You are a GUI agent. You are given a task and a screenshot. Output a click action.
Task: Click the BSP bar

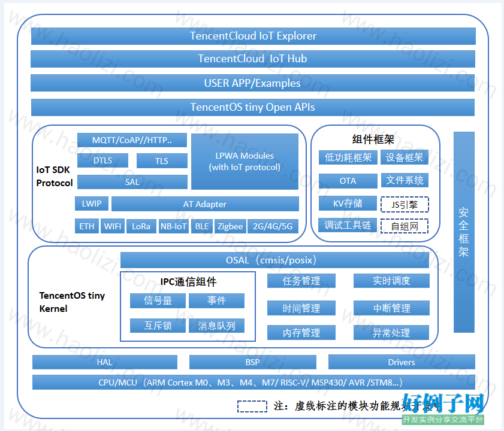(253, 362)
